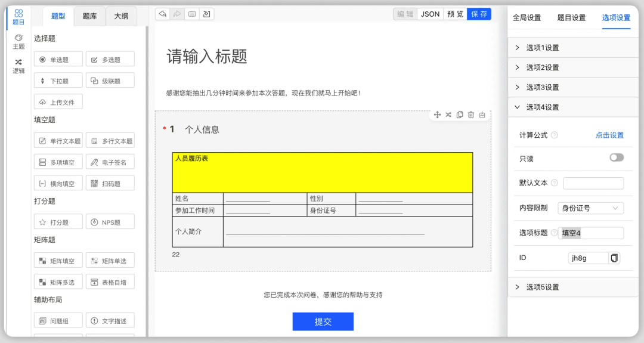Click the move icon on question toolbar

point(438,115)
